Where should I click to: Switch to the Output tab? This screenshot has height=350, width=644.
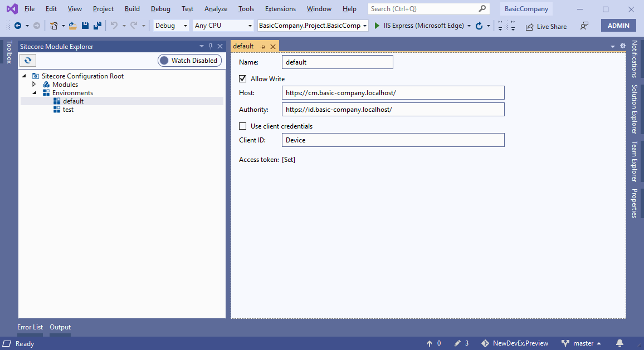click(x=60, y=327)
